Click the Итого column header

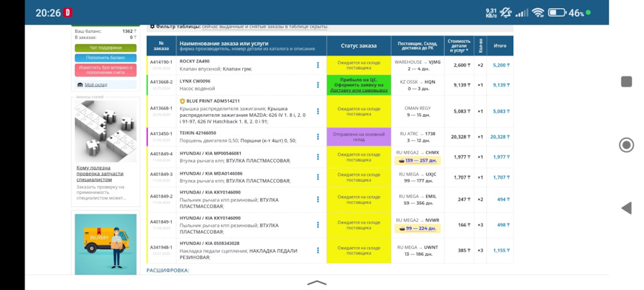click(x=500, y=46)
